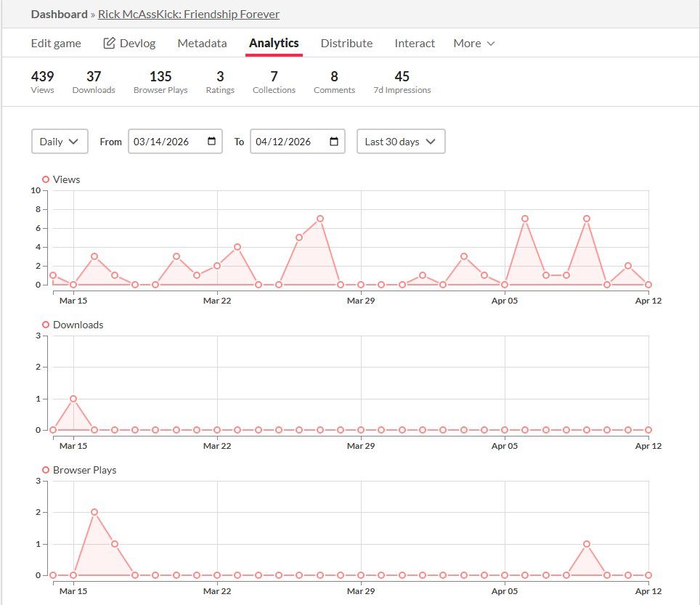Toggle the Downloads series via its legend marker
Viewport: 700px width, 605px height.
46,325
